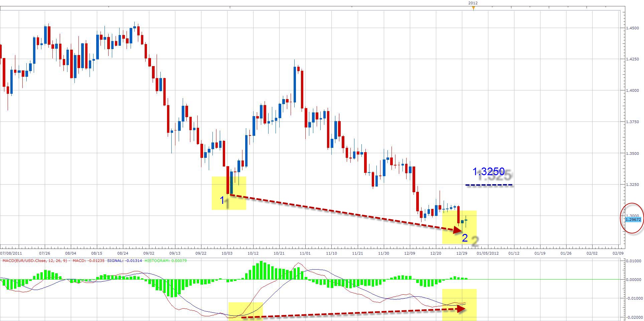Click the 09/22 date label
644x321 pixels.
tap(201, 253)
